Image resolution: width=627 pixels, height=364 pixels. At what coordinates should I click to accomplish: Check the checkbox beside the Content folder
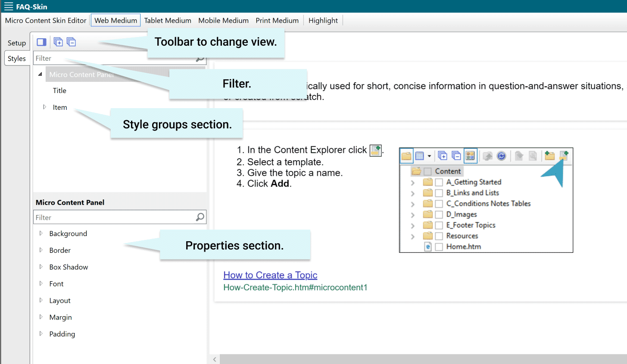pos(428,171)
